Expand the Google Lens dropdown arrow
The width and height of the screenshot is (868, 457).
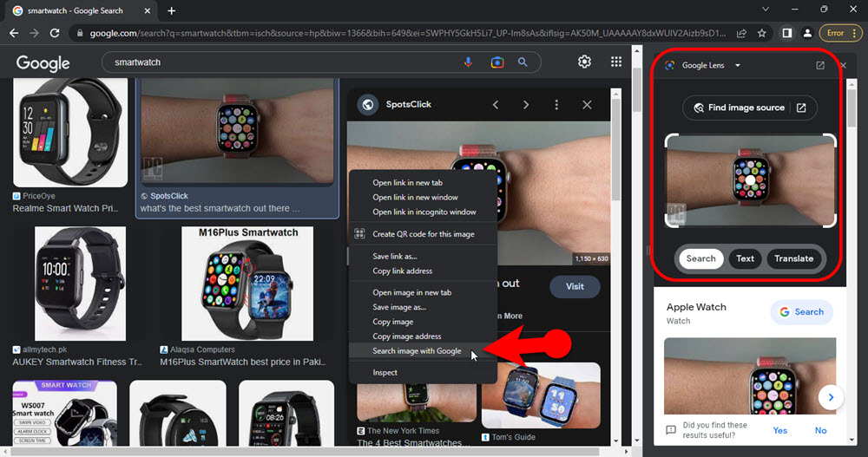pyautogui.click(x=737, y=65)
